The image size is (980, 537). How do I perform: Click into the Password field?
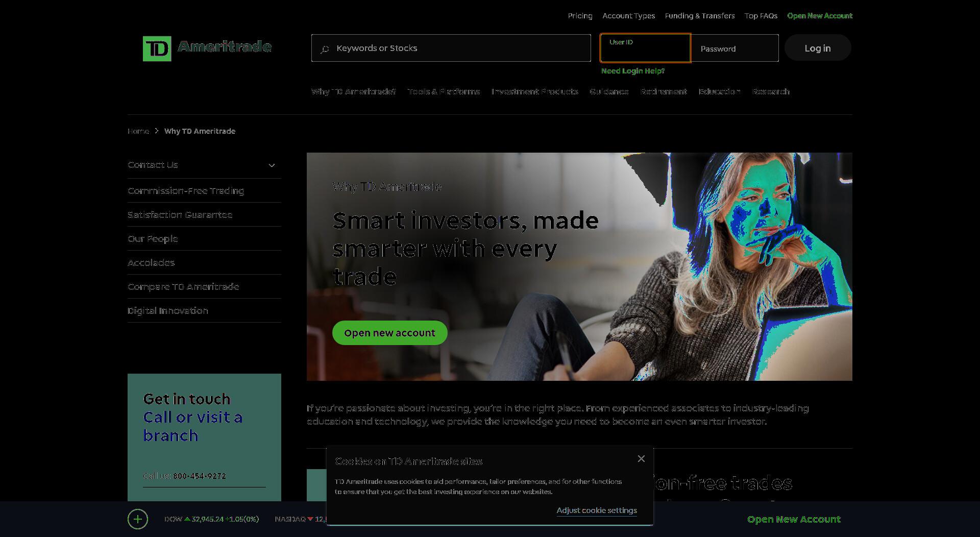[x=734, y=48]
